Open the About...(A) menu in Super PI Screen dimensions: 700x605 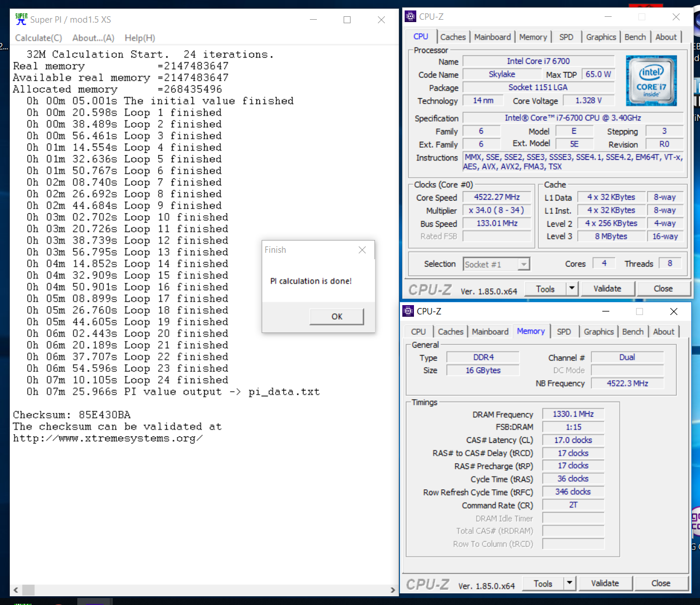coord(93,38)
